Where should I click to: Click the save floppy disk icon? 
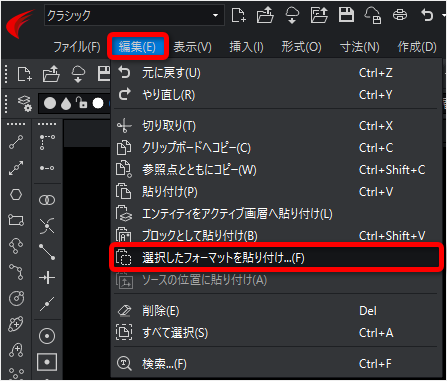pyautogui.click(x=346, y=15)
